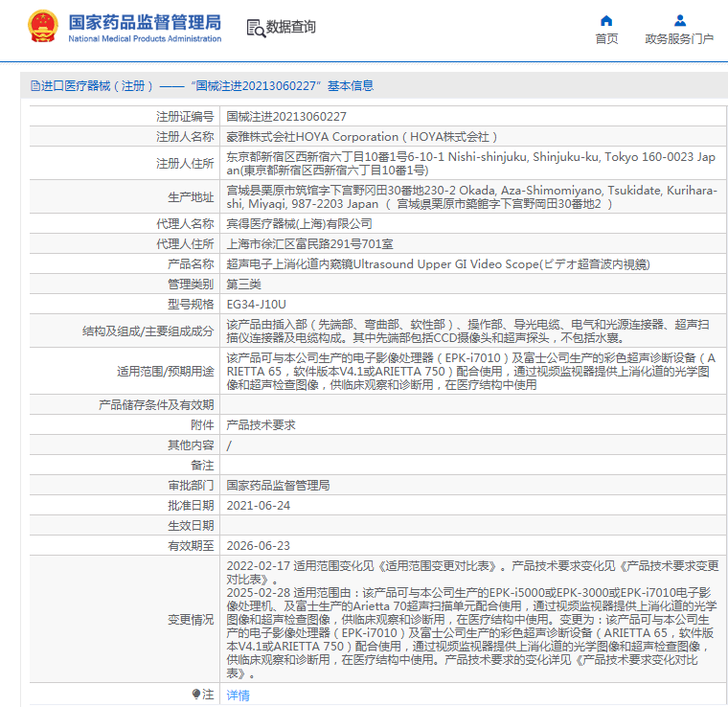Go to 首页 via home icon

click(606, 20)
